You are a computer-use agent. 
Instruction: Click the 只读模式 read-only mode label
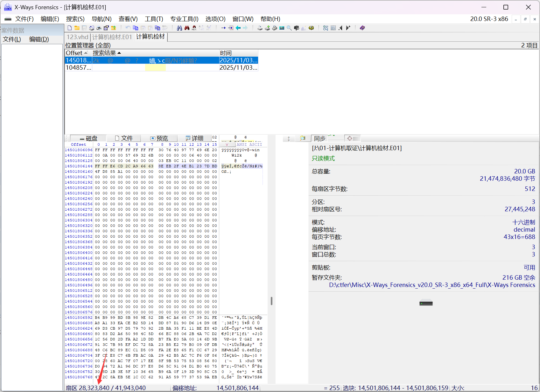pyautogui.click(x=323, y=158)
